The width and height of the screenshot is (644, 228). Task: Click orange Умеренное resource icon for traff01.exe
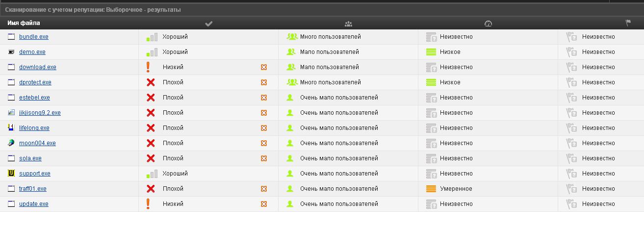tap(431, 189)
